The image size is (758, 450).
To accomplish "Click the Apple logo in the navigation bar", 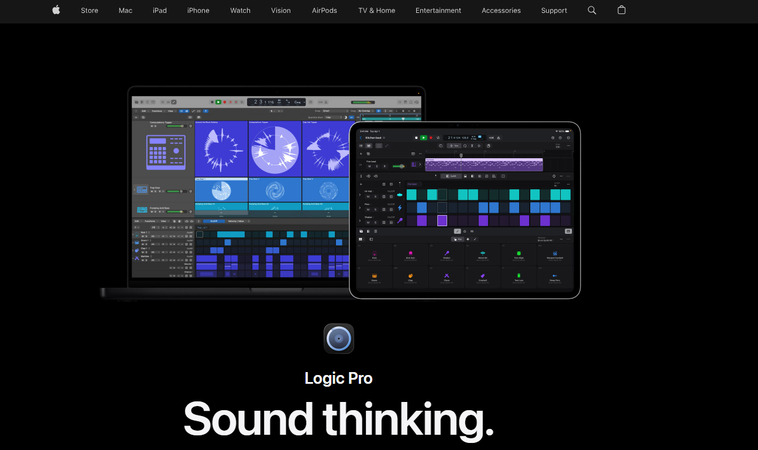I will [56, 10].
